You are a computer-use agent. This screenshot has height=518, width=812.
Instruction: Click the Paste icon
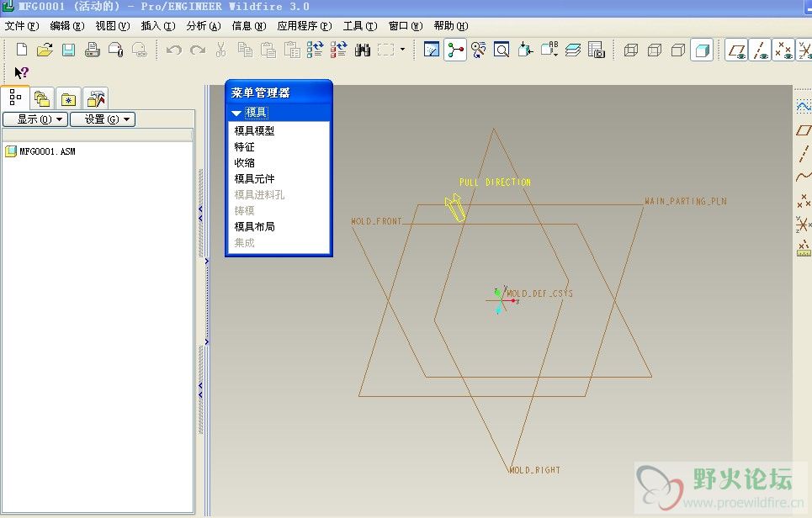point(268,50)
